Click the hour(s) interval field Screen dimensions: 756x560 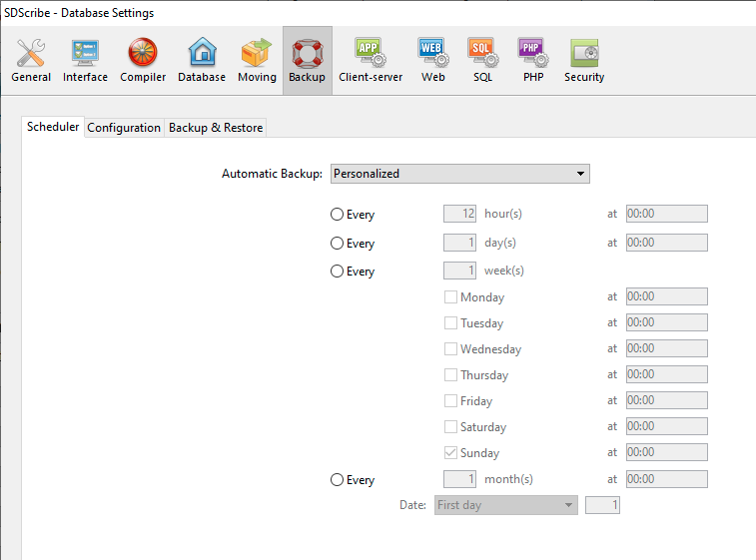click(459, 214)
